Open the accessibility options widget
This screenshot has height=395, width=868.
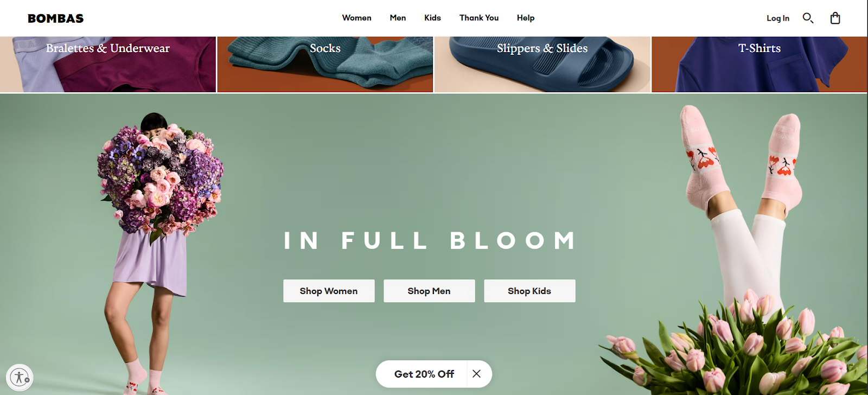(20, 377)
